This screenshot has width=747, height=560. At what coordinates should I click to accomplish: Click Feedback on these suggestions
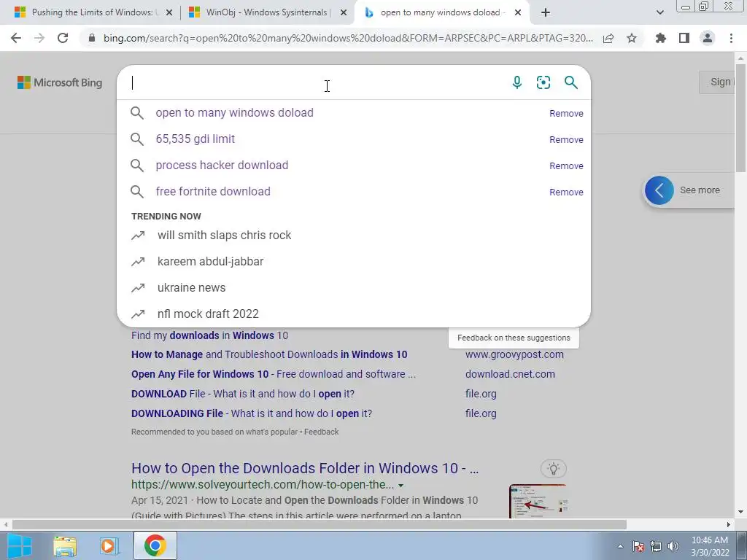point(514,338)
